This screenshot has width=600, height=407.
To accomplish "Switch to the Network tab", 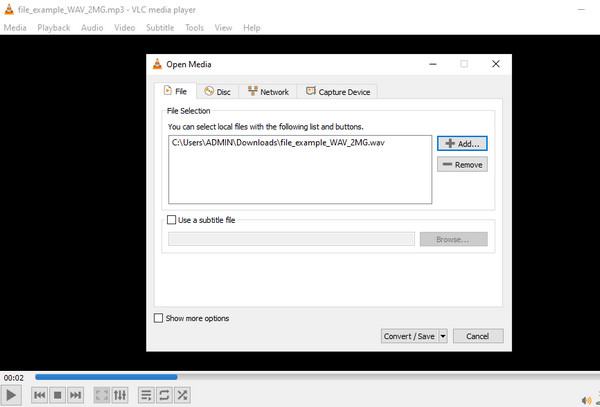I will 268,92.
